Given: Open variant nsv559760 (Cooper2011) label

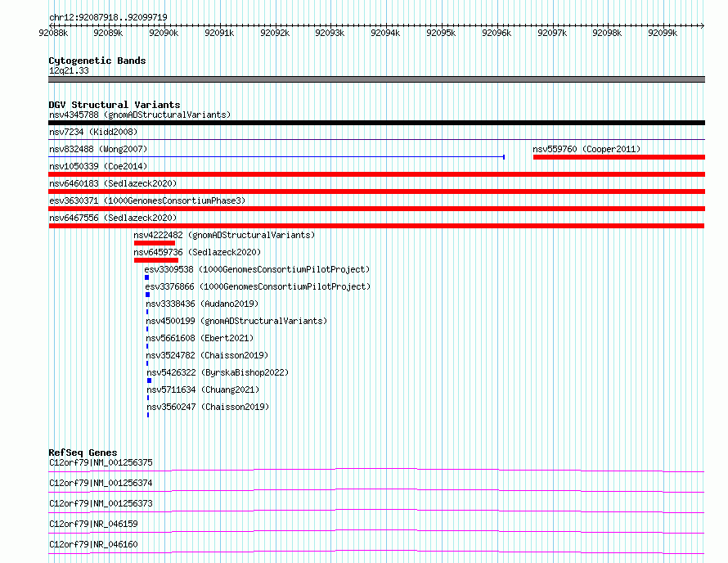Looking at the screenshot, I should 586,149.
